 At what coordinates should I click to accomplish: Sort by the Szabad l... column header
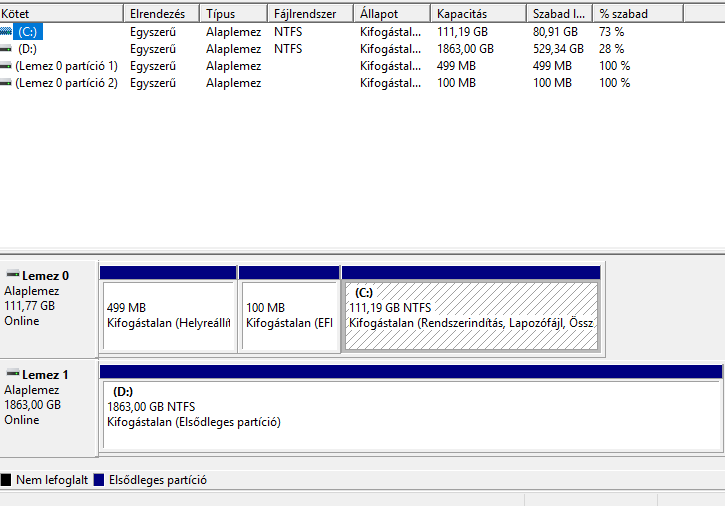(560, 14)
